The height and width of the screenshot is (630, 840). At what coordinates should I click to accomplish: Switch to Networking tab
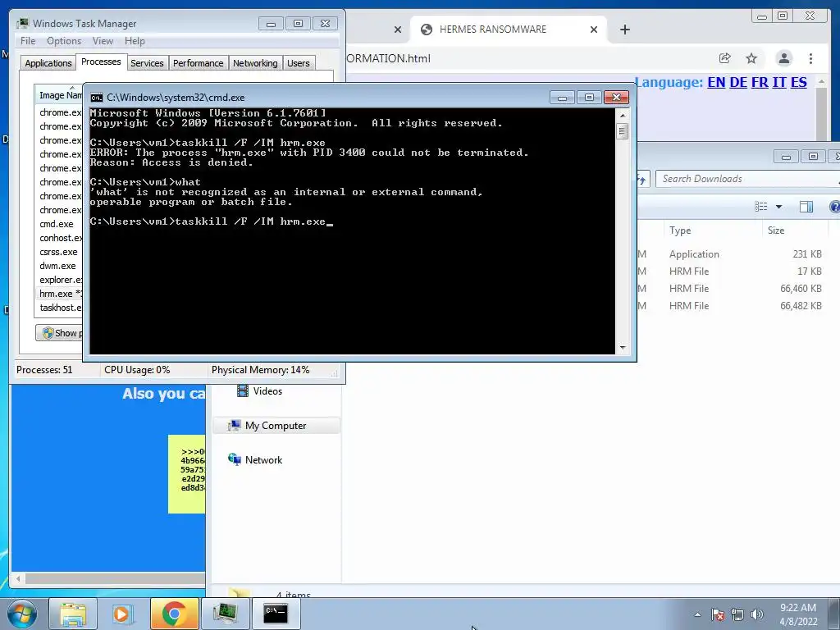tap(255, 63)
